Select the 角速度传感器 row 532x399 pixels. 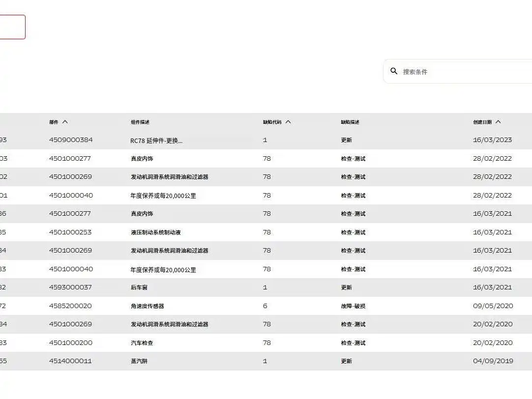click(266, 306)
